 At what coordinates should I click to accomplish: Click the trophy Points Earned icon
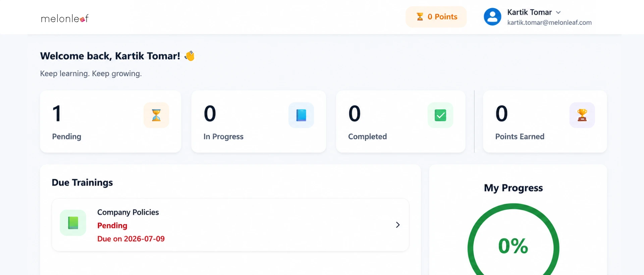pos(582,115)
